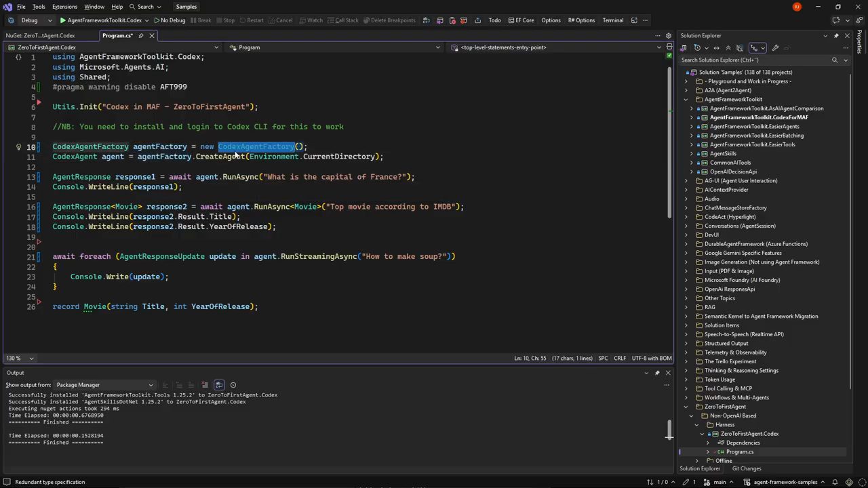The image size is (868, 488).
Task: Open Solution Explorer search options dropdown arrow
Action: click(x=845, y=60)
